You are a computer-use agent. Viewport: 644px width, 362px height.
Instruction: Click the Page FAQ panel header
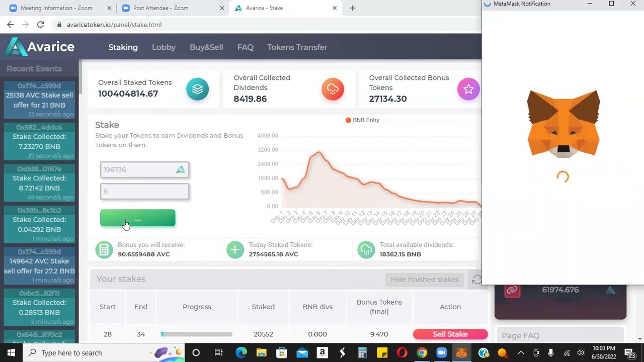click(559, 335)
